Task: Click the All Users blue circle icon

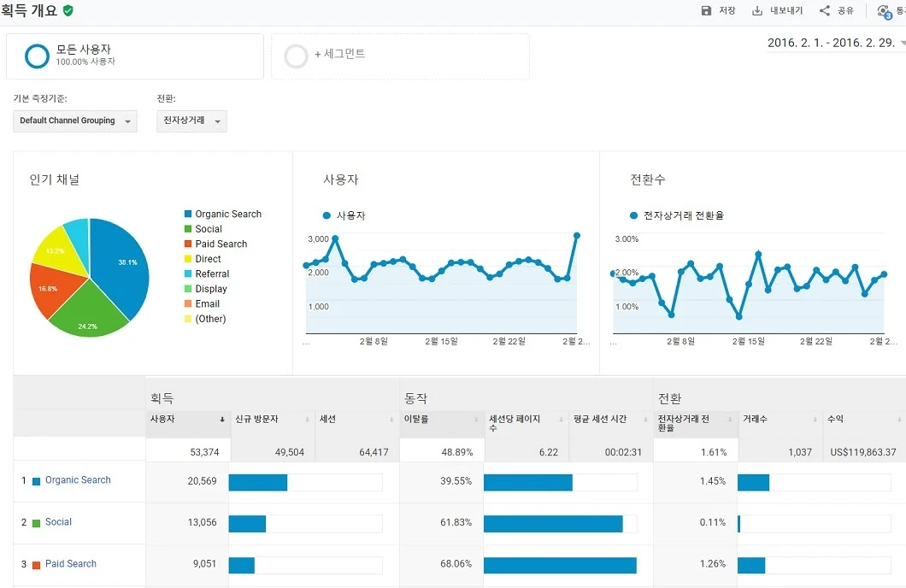Action: 37,56
